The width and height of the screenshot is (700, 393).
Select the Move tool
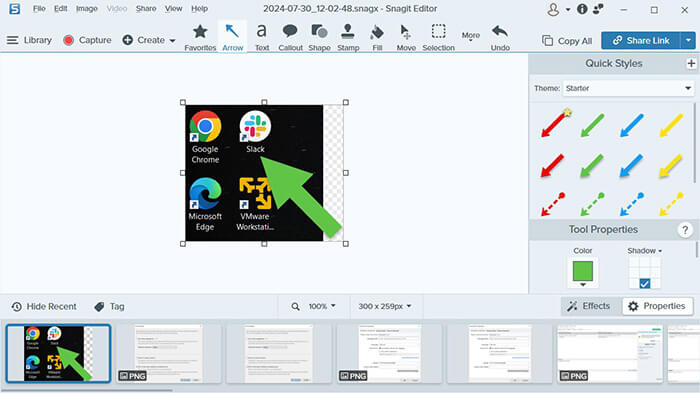[406, 38]
